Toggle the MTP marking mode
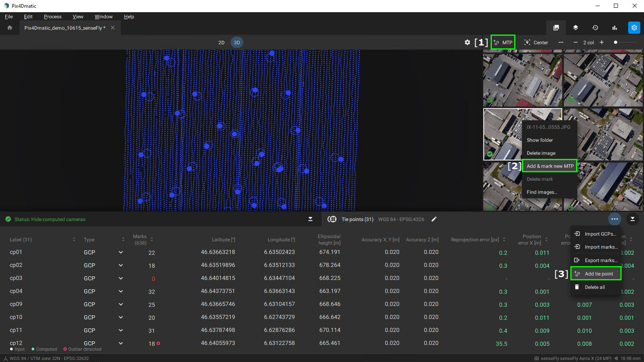 click(x=503, y=42)
